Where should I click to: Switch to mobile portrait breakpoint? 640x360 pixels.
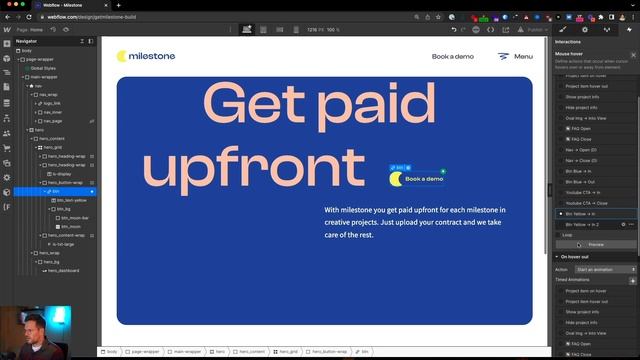point(296,29)
